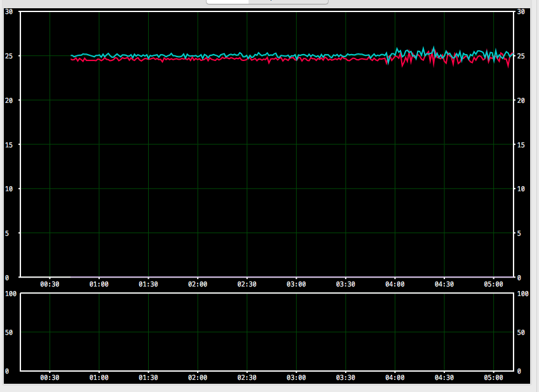Click the 01:00 label on upper chart's time axis
This screenshot has width=539, height=392.
(x=99, y=285)
